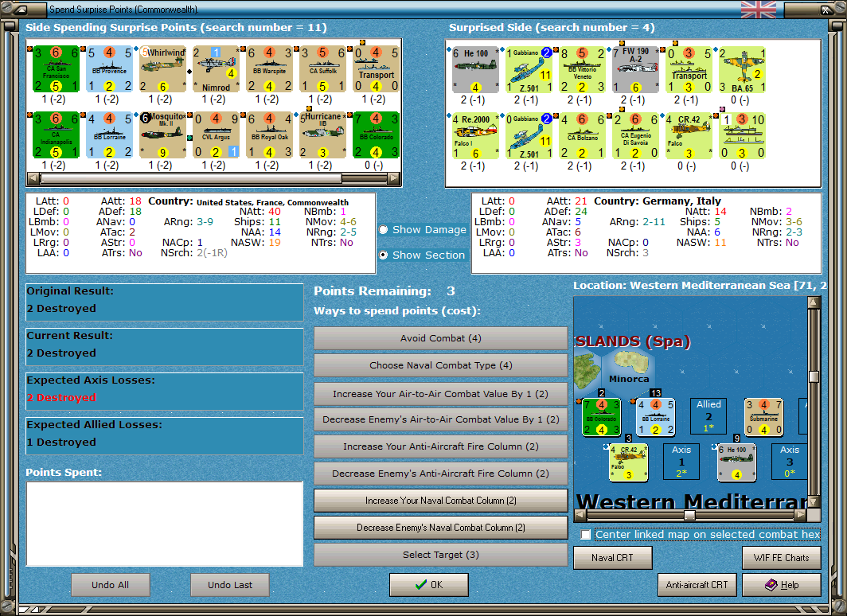Click the BA.65 aircraft counter
This screenshot has height=616, width=847.
[742, 70]
